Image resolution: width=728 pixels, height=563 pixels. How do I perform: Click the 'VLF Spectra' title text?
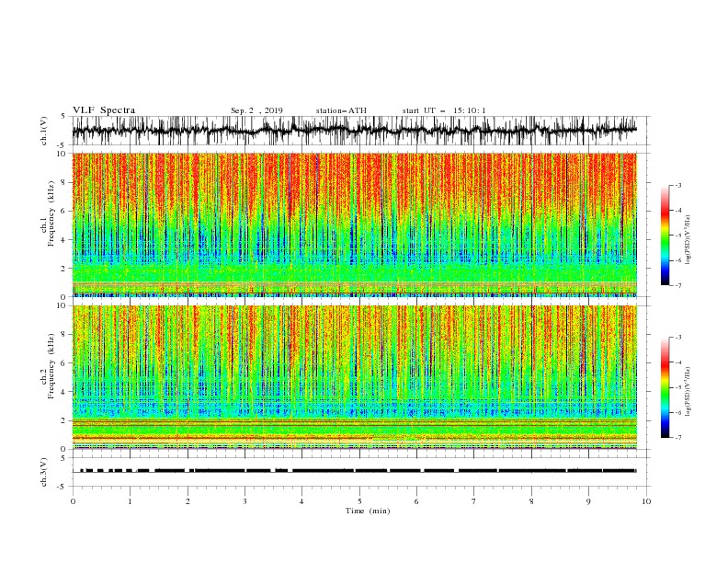104,110
